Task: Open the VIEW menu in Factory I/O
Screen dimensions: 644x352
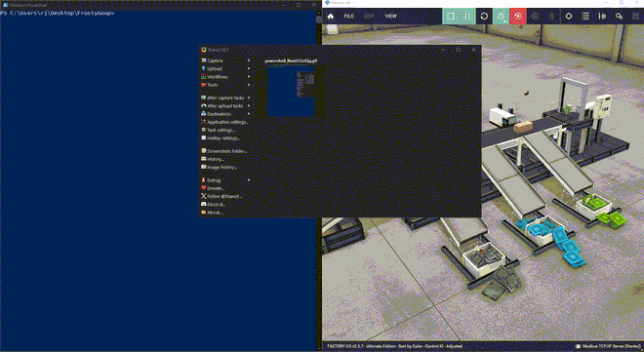Action: point(390,17)
